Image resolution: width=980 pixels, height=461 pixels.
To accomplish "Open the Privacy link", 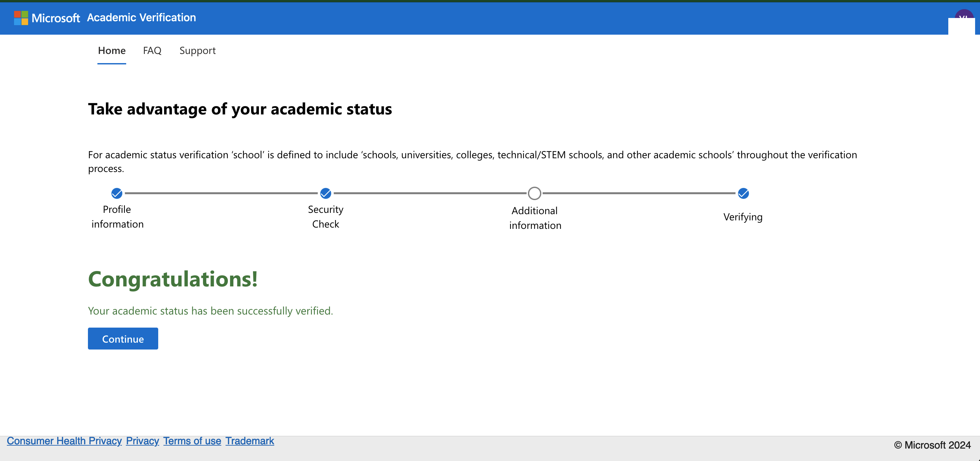I will point(142,441).
